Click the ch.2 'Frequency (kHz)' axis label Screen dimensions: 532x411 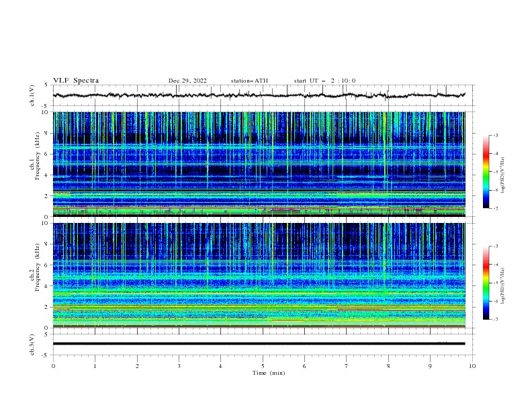[38, 267]
